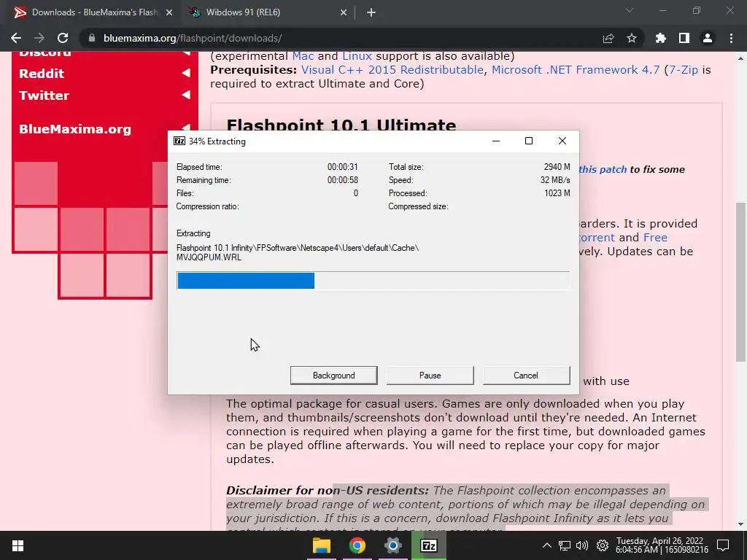This screenshot has height=560, width=747.
Task: Open the 7-Zip prerequisite link
Action: pos(683,69)
